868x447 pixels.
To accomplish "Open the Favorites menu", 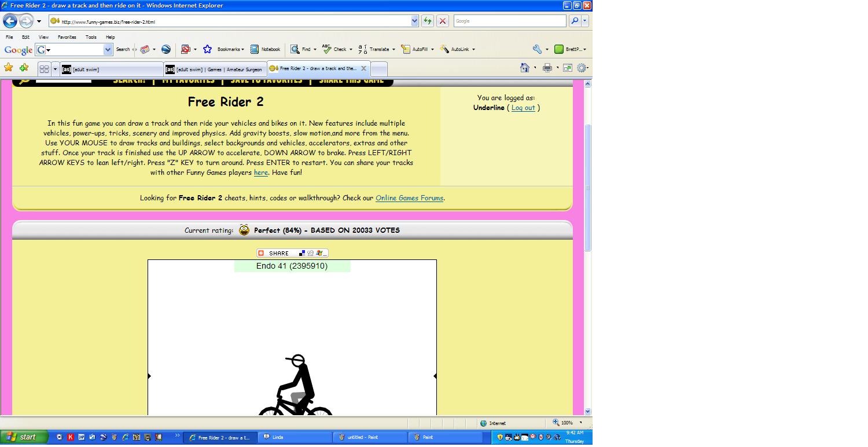I will coord(67,37).
